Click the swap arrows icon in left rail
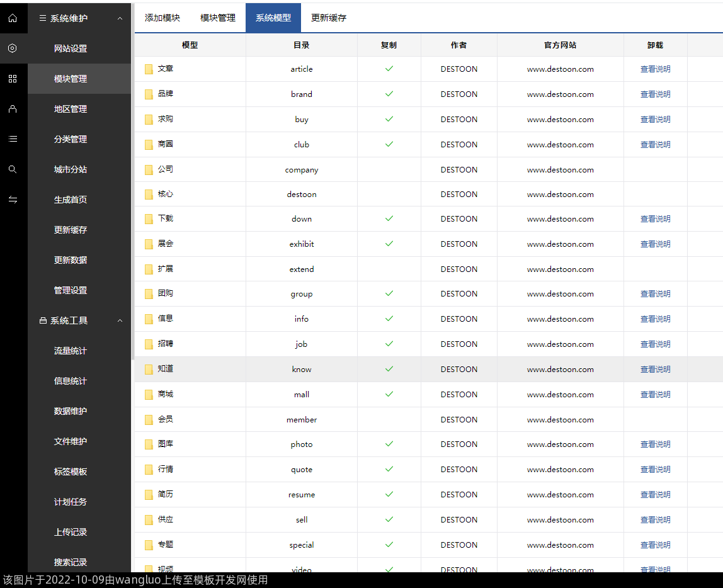This screenshot has height=588, width=723. tap(13, 200)
